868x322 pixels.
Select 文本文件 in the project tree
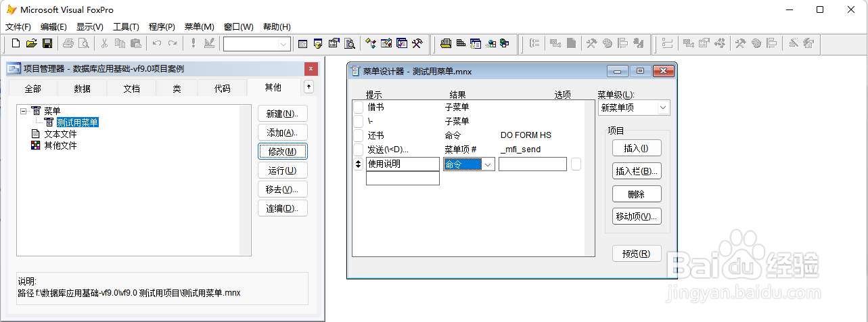(60, 134)
